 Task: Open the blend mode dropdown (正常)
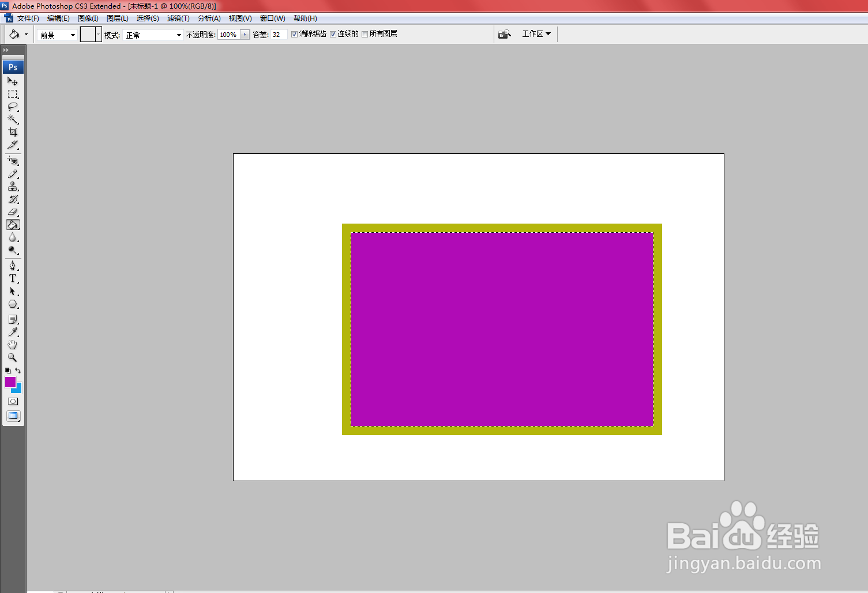click(x=153, y=35)
